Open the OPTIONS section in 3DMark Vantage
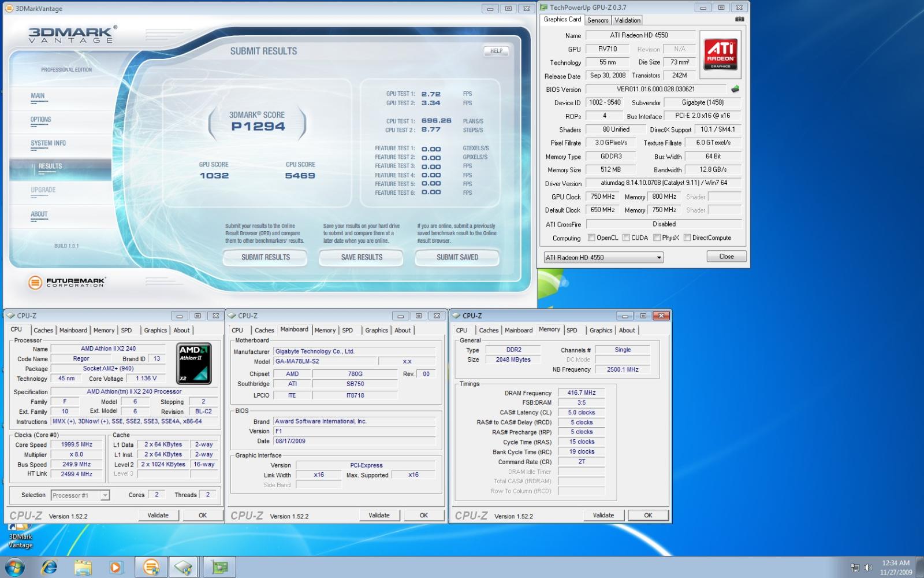Viewport: 924px width, 578px height. point(40,120)
